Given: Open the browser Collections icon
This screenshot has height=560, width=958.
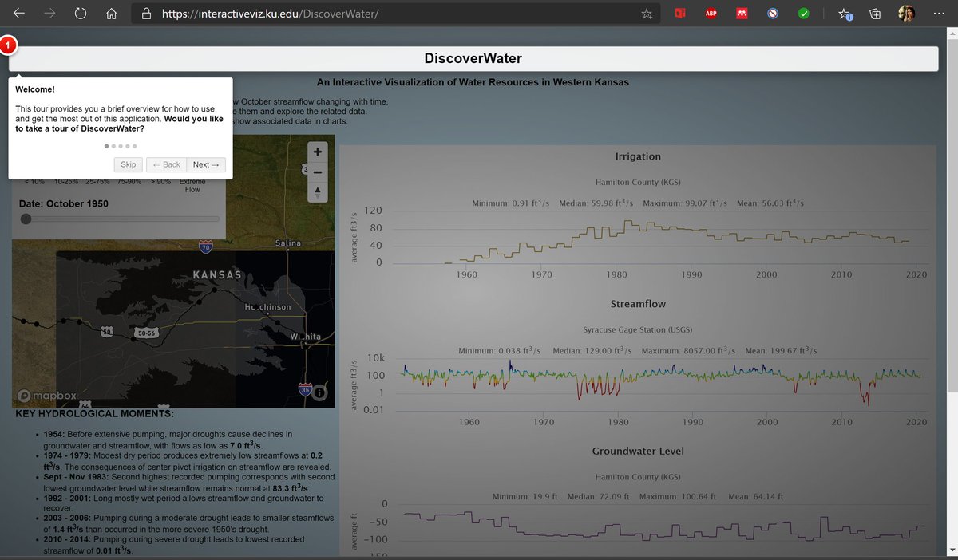Looking at the screenshot, I should pos(873,13).
